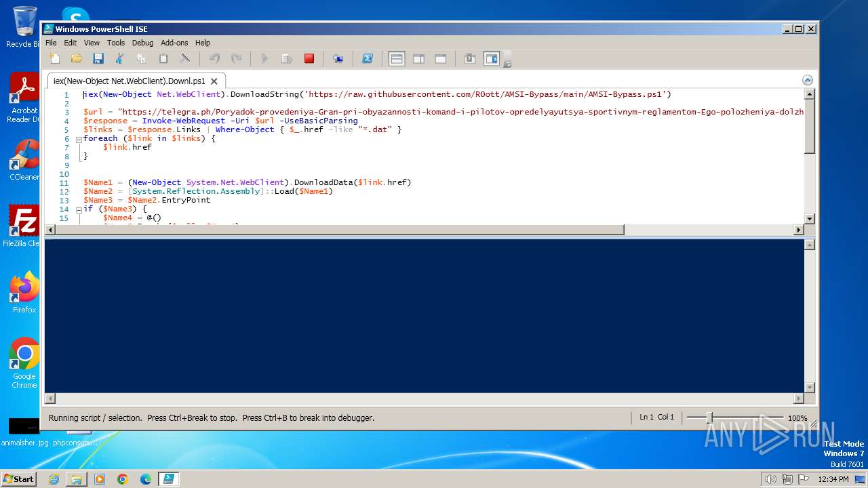The image size is (868, 488).
Task: Click Invoke-WebRequest on line 4
Action: pos(184,121)
